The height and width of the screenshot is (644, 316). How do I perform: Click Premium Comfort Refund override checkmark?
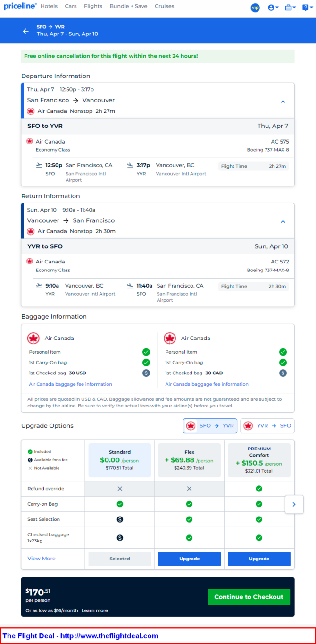click(259, 489)
